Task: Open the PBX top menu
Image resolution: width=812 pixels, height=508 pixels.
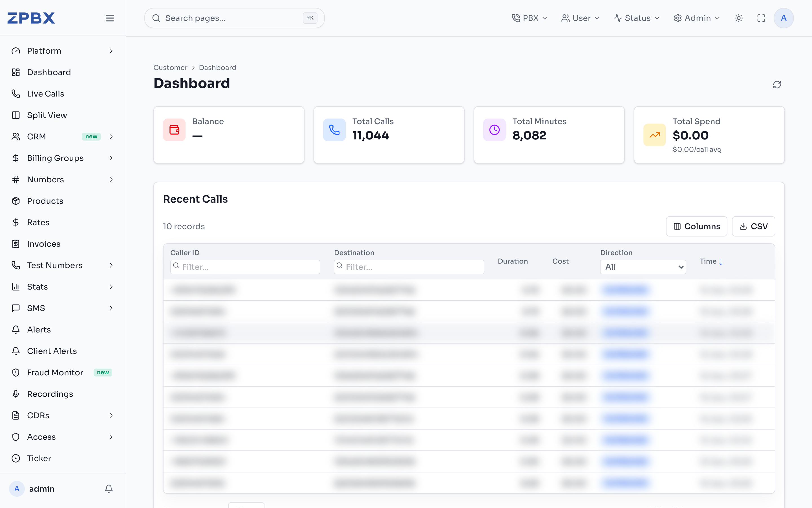Action: [x=529, y=18]
